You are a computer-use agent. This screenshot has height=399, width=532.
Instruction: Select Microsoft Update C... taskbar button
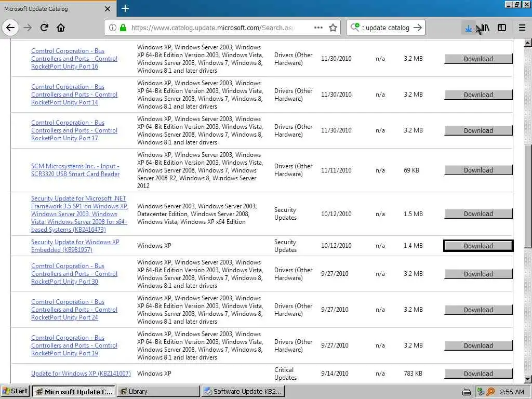74,392
